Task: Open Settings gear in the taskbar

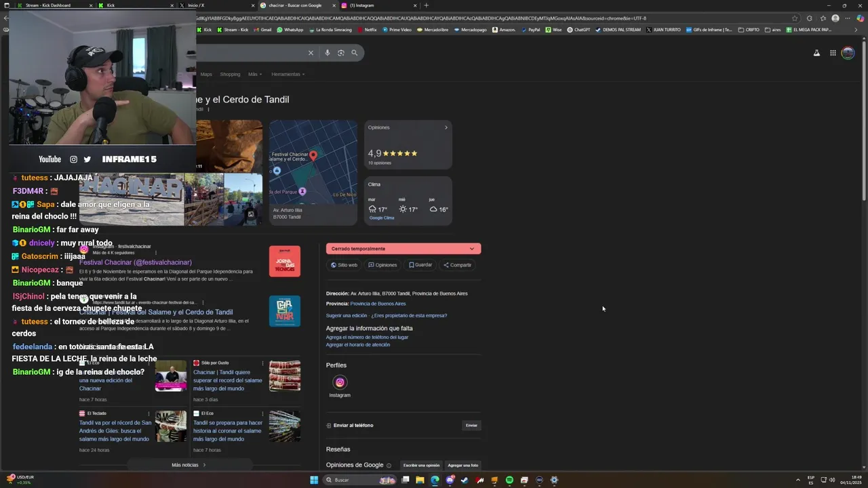Action: [x=554, y=480]
